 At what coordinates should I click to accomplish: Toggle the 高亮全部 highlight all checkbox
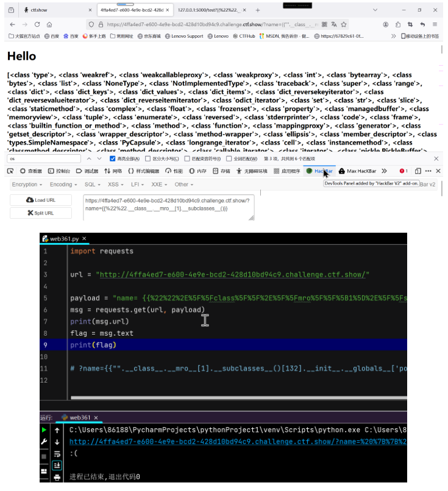pos(113,159)
